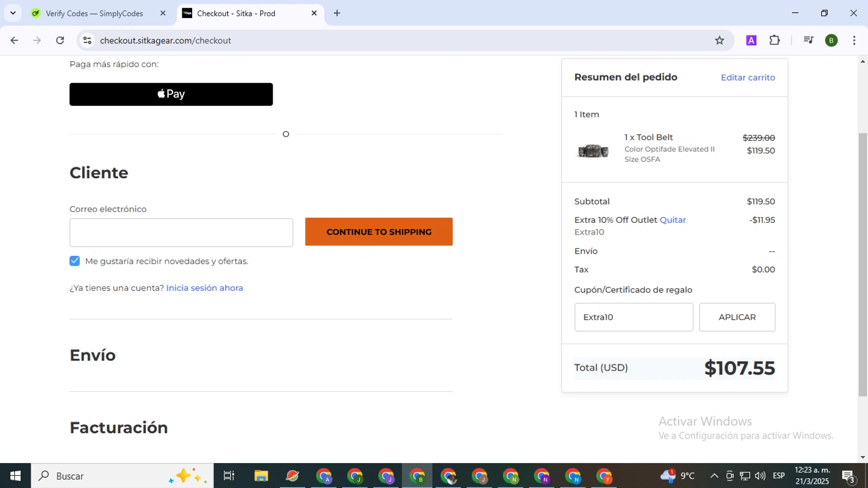Click the Facturación section heading
The width and height of the screenshot is (868, 488).
[119, 427]
